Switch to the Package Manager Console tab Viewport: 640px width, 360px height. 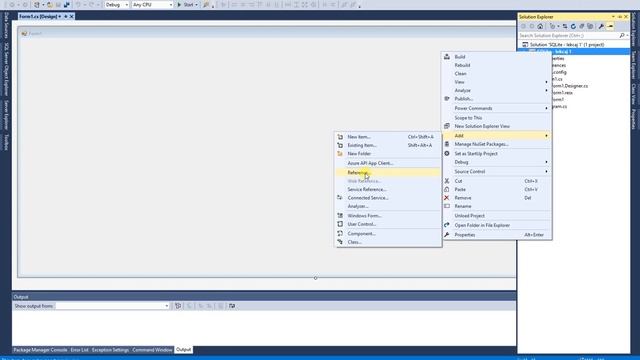(40, 350)
